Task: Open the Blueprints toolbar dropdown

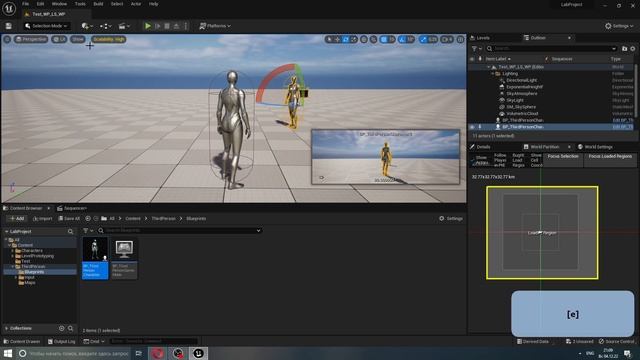Action: (x=106, y=26)
